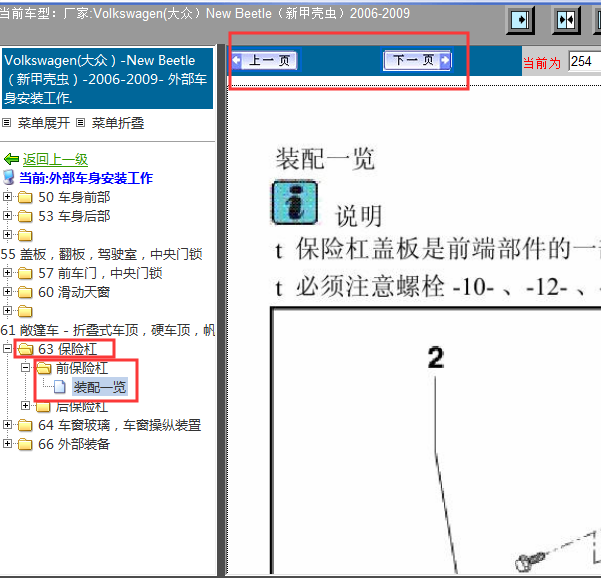The height and width of the screenshot is (578, 601).
Task: Click the 当前为 label
Action: [542, 63]
